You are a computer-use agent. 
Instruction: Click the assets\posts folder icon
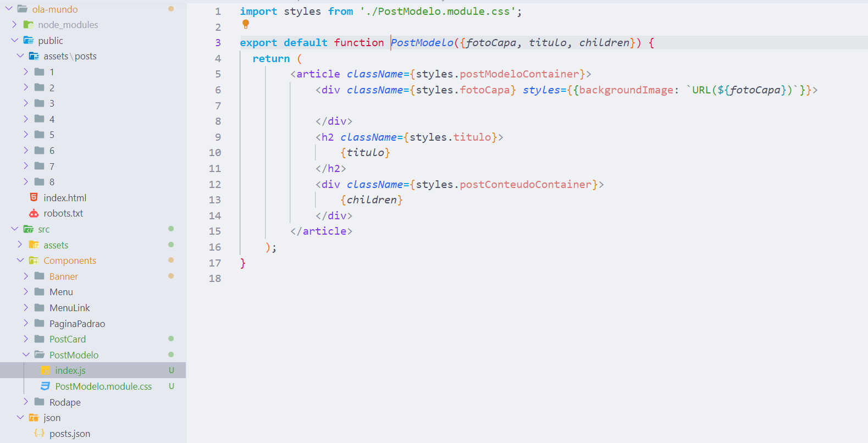tap(34, 56)
